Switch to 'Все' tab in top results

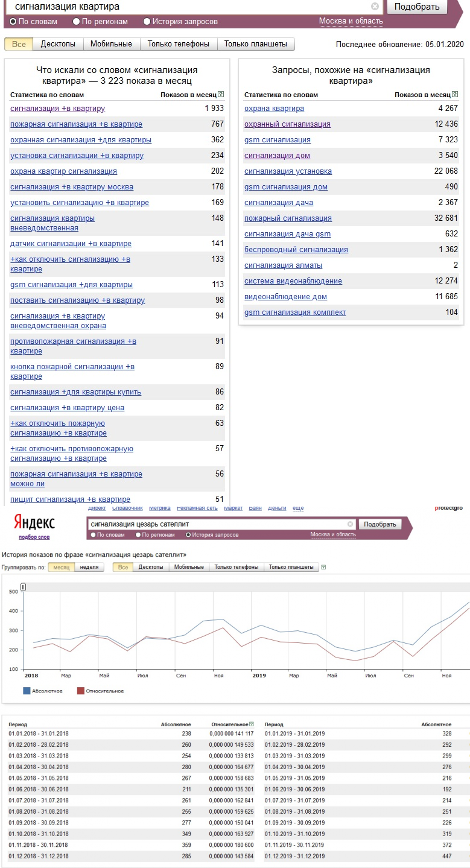19,44
